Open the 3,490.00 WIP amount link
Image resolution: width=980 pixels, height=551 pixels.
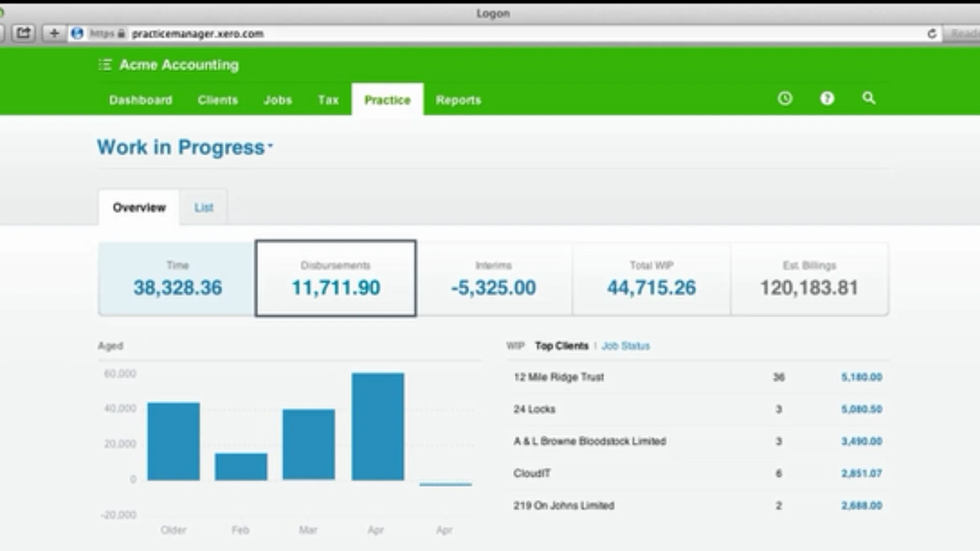click(x=862, y=441)
